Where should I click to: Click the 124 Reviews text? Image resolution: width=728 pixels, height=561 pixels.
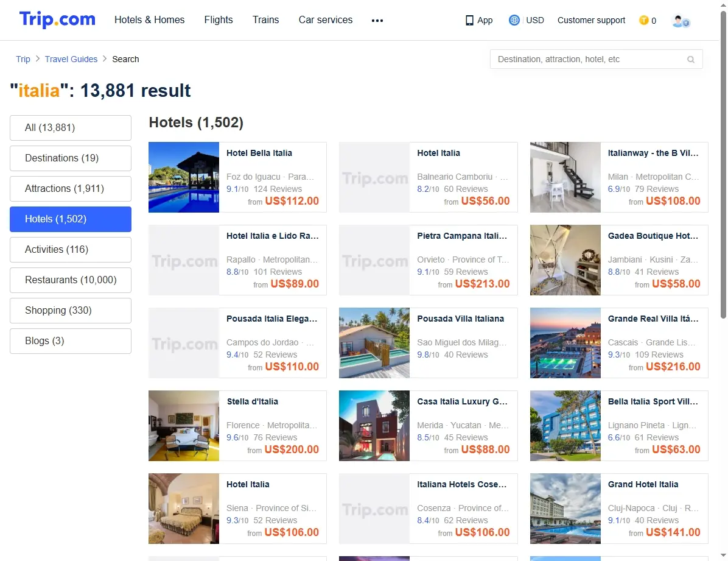click(x=278, y=189)
